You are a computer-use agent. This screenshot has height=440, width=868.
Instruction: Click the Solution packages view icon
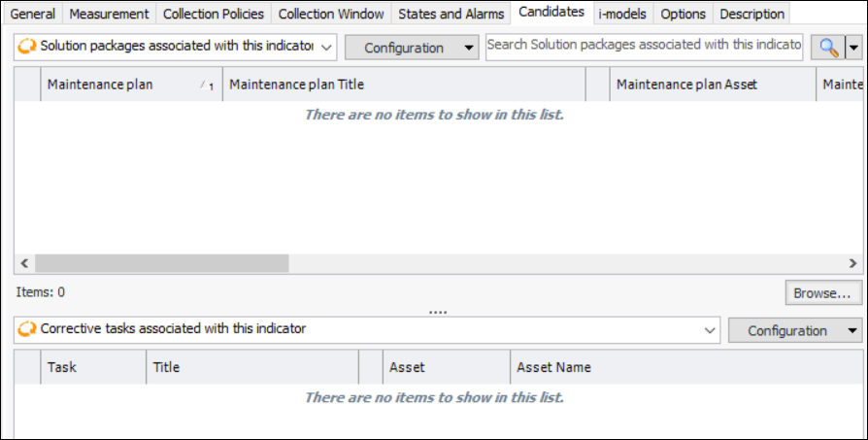click(x=27, y=47)
